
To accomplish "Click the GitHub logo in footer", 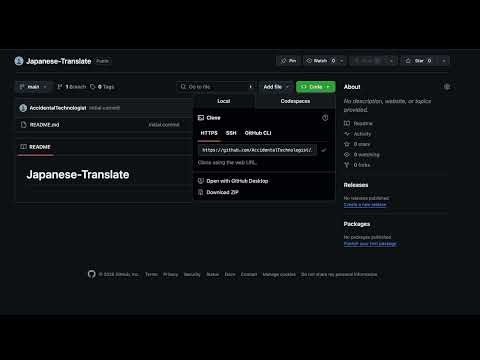I will coord(92,274).
